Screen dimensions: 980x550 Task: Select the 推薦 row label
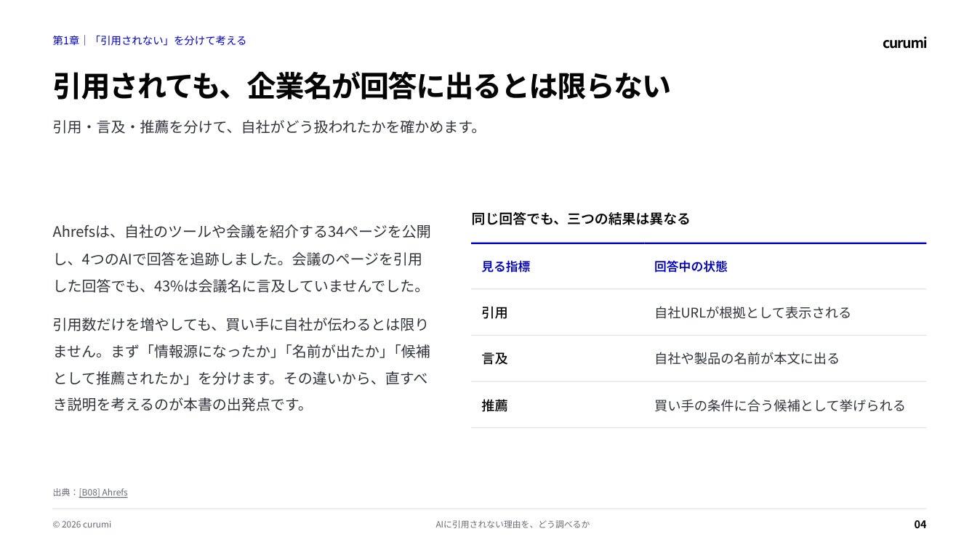tap(494, 405)
